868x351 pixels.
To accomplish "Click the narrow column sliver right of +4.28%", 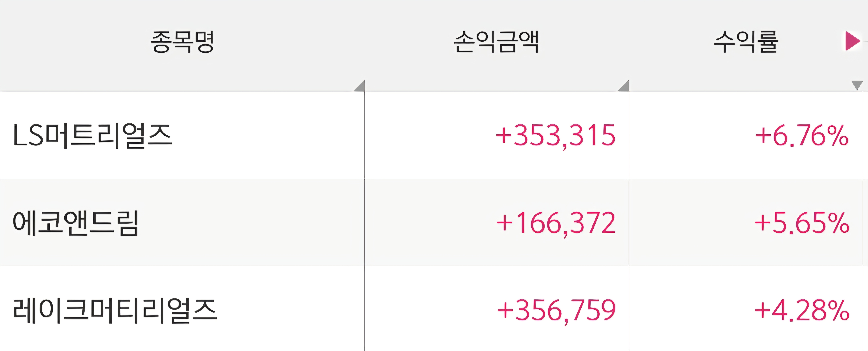I will 865,311.
